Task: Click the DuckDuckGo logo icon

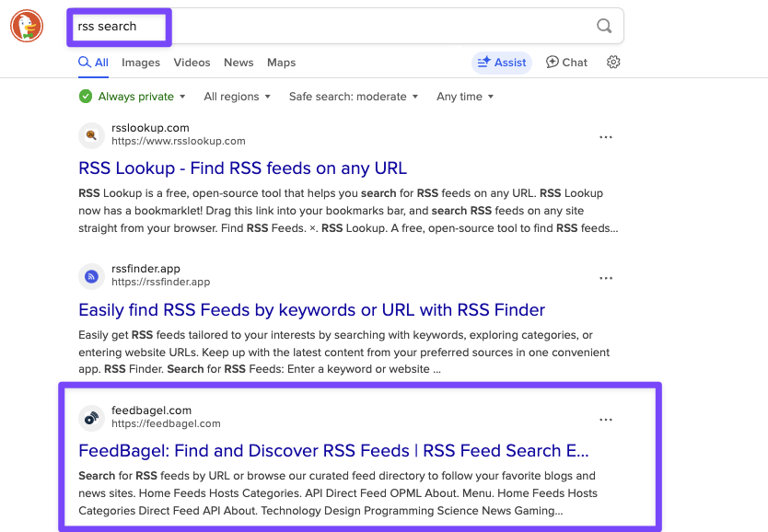Action: click(27, 26)
